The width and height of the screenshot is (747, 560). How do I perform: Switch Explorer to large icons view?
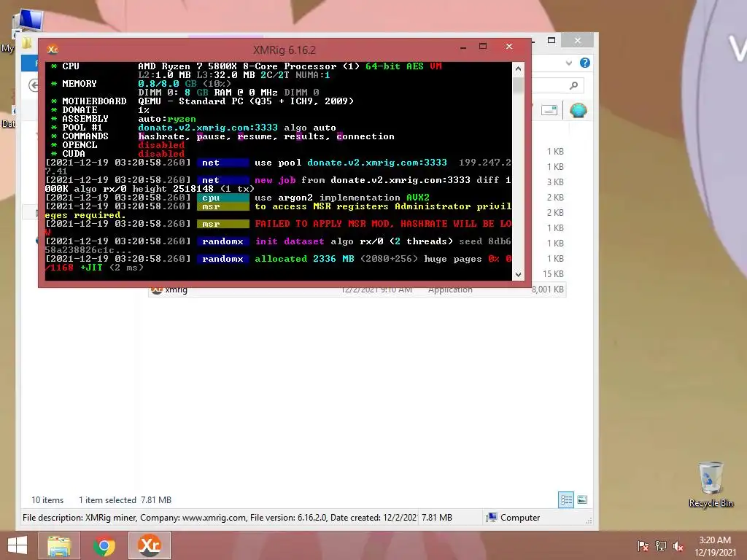pyautogui.click(x=582, y=499)
